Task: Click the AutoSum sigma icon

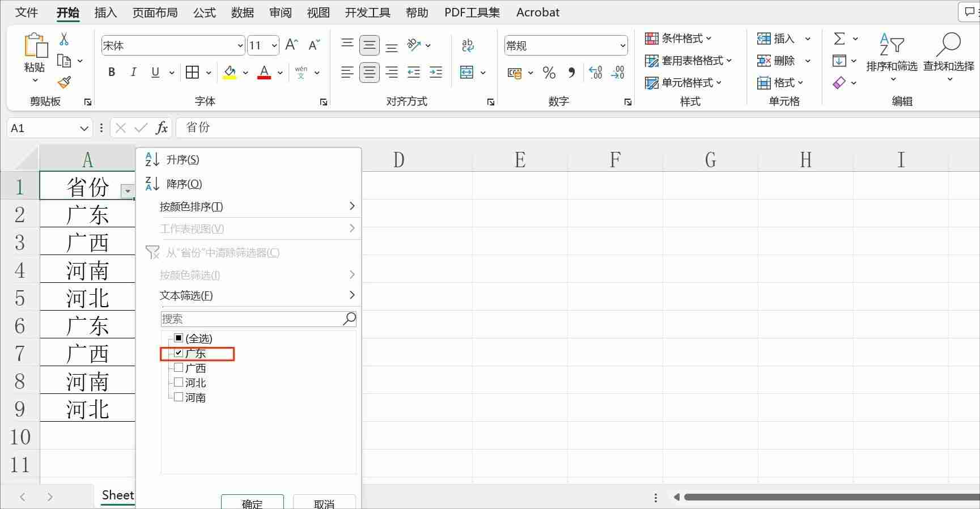Action: (x=839, y=39)
